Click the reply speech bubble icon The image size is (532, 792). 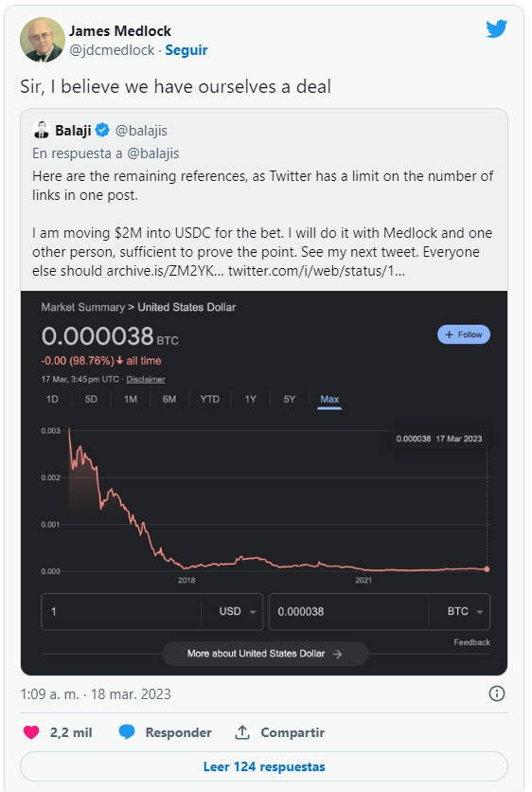127,732
